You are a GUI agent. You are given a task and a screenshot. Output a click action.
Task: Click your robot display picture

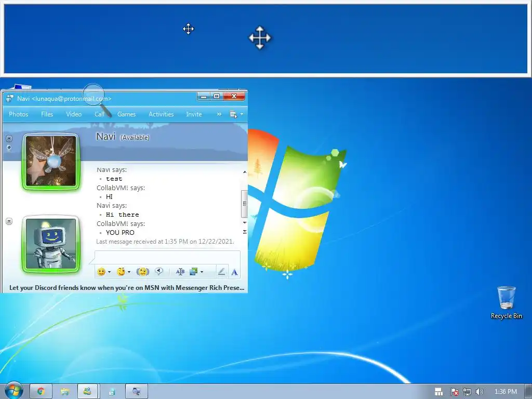pos(51,244)
